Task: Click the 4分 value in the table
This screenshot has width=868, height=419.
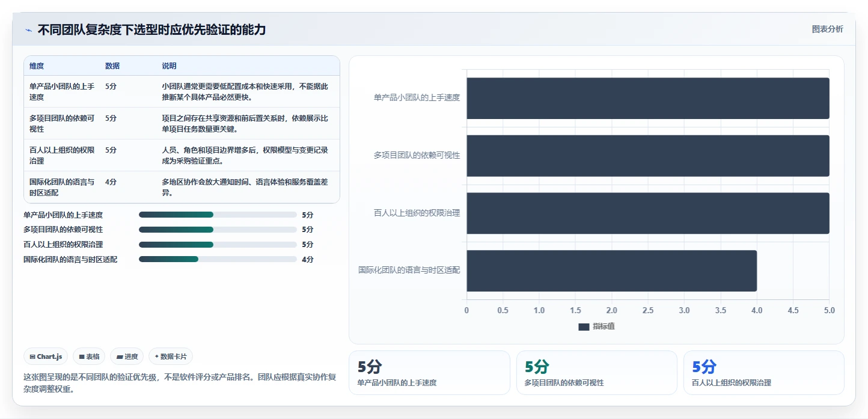Action: [111, 182]
